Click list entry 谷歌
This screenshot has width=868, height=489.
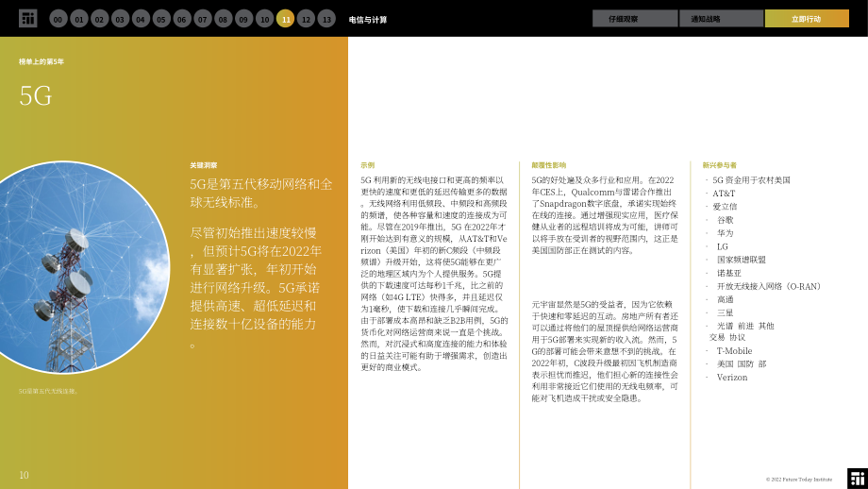(726, 220)
